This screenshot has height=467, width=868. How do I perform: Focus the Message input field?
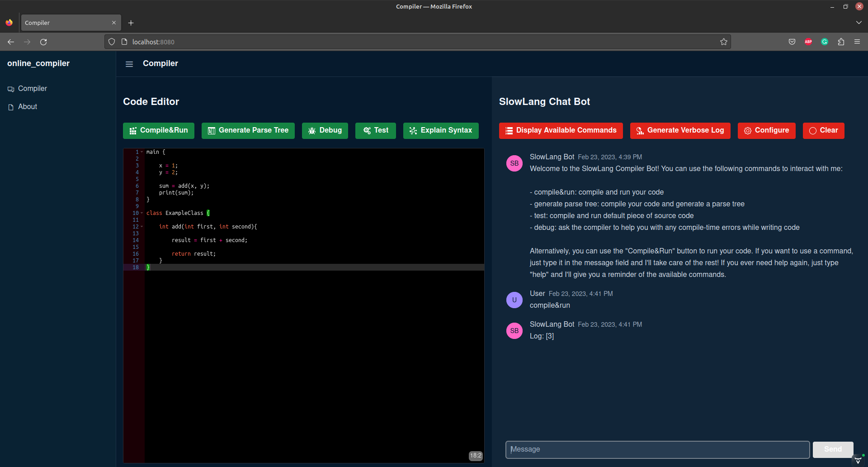click(x=657, y=449)
